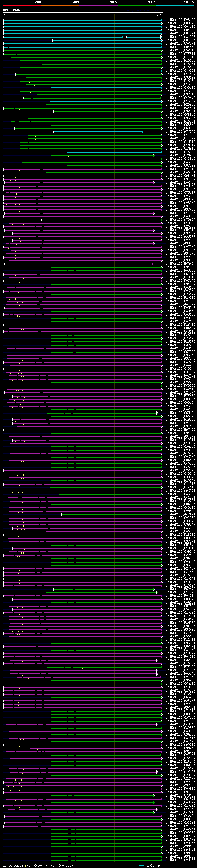Click the end position label 431

tap(159, 15)
